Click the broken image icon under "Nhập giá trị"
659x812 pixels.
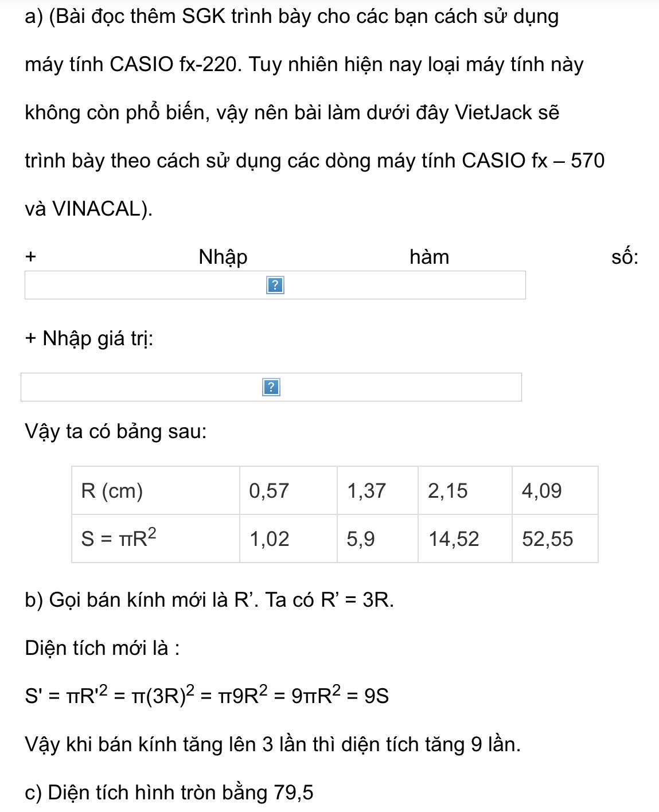pyautogui.click(x=271, y=387)
